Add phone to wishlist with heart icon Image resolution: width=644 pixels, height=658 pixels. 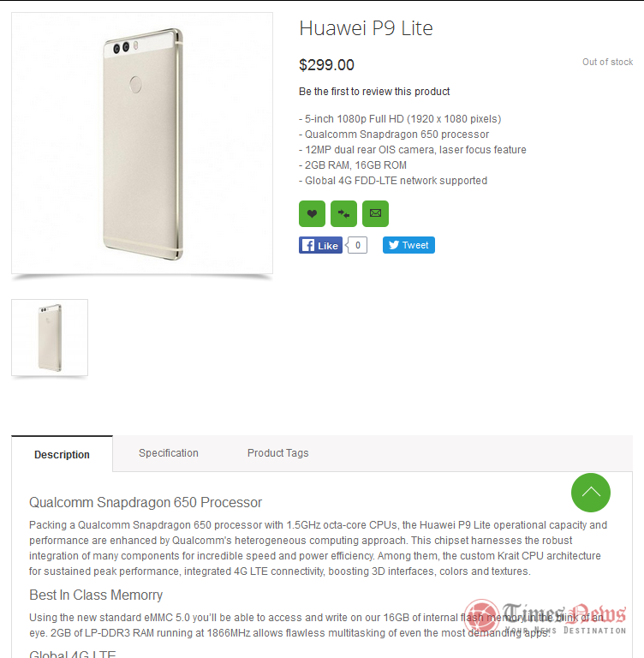coord(312,213)
